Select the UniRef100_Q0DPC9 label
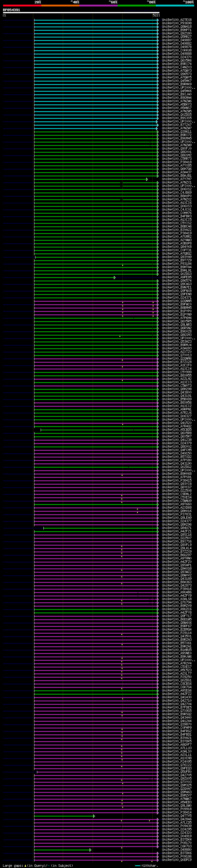 176,860
